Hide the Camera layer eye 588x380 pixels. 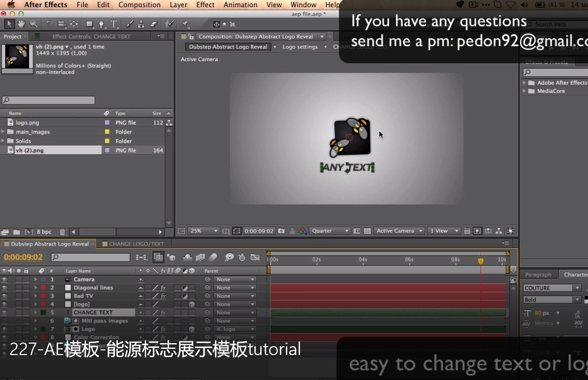[x=5, y=279]
